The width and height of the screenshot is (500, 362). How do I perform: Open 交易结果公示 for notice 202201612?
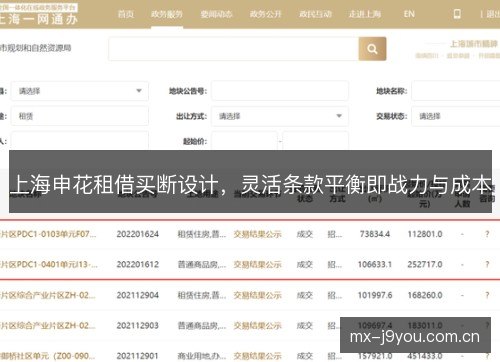point(257,265)
